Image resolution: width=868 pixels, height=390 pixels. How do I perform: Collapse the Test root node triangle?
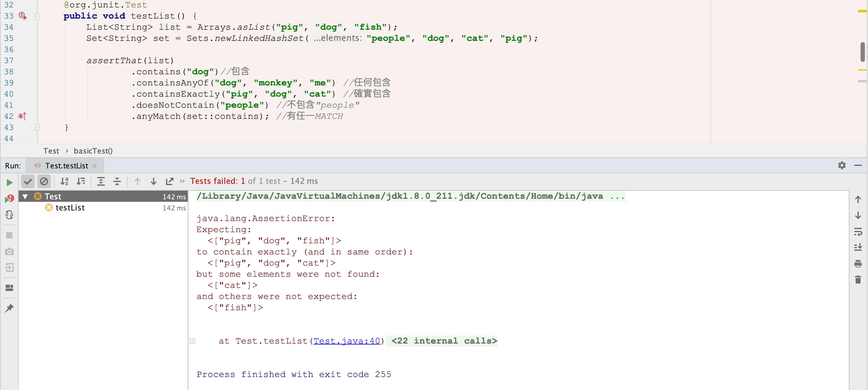[25, 196]
